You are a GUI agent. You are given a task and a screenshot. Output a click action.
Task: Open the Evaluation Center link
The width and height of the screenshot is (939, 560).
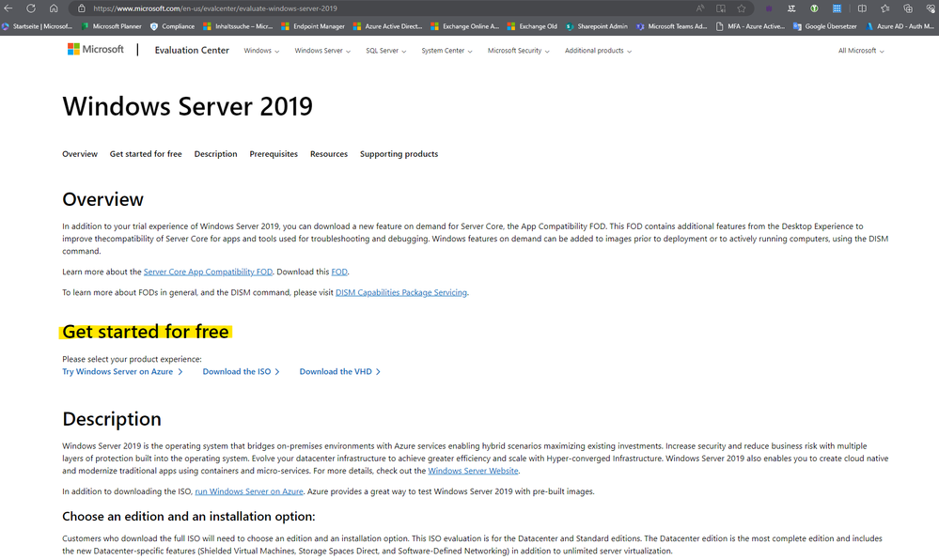pos(192,51)
